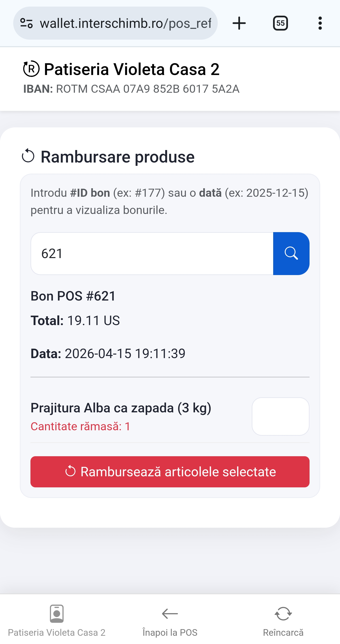The width and height of the screenshot is (340, 644).
Task: Tap the Patiseria Violeta Casa 2 heading
Action: pyautogui.click(x=132, y=69)
